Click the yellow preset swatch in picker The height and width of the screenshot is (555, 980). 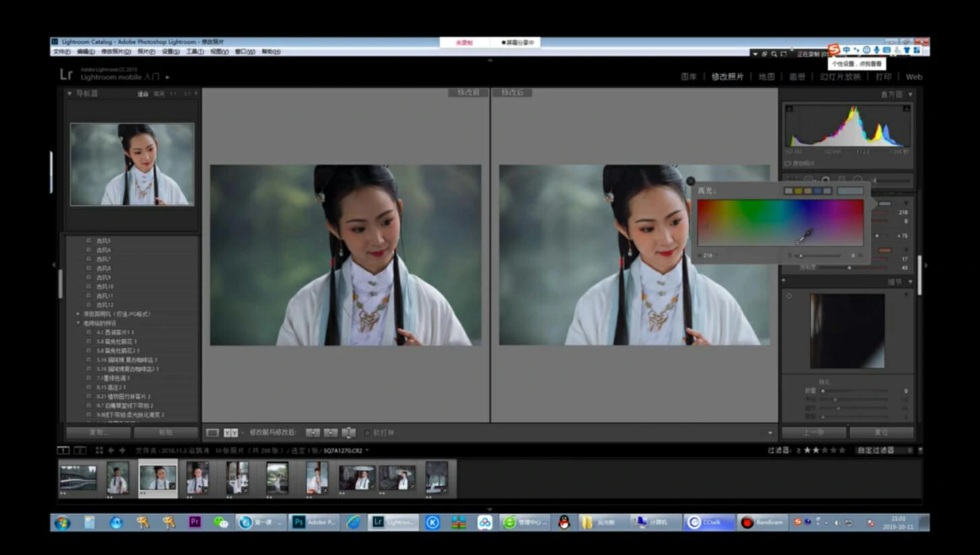click(x=798, y=192)
